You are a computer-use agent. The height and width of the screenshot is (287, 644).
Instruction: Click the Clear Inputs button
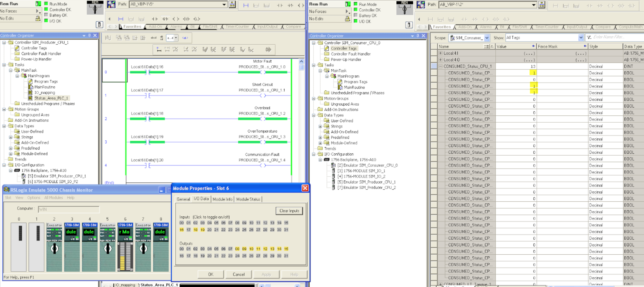(x=289, y=211)
